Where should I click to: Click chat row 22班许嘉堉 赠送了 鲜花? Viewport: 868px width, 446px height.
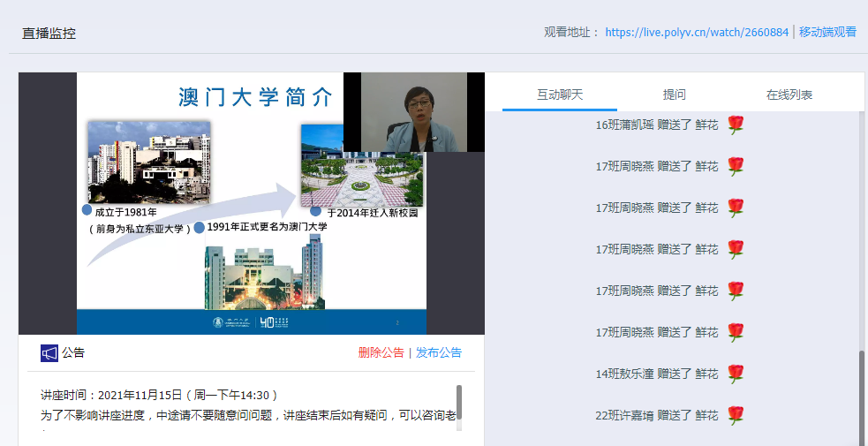[670, 416]
